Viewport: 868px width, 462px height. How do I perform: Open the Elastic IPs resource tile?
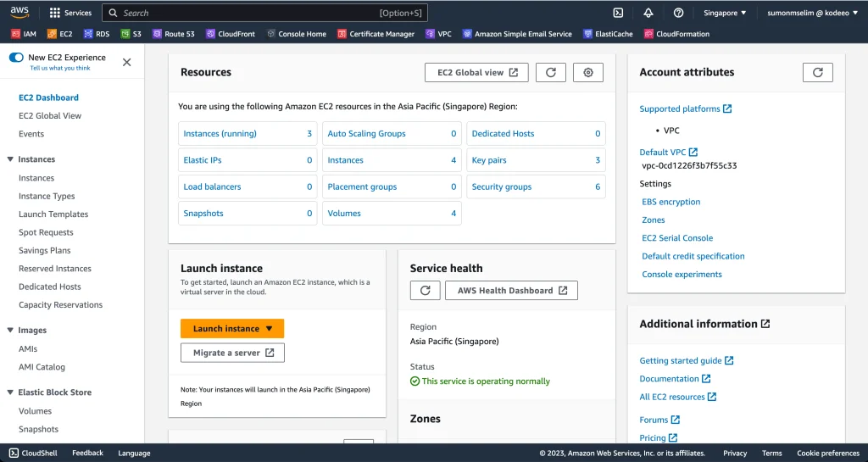pos(248,160)
